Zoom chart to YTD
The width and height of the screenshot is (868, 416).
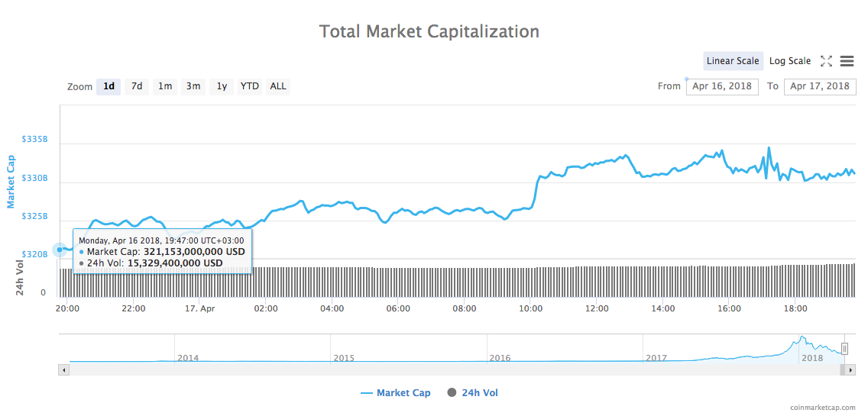click(250, 86)
